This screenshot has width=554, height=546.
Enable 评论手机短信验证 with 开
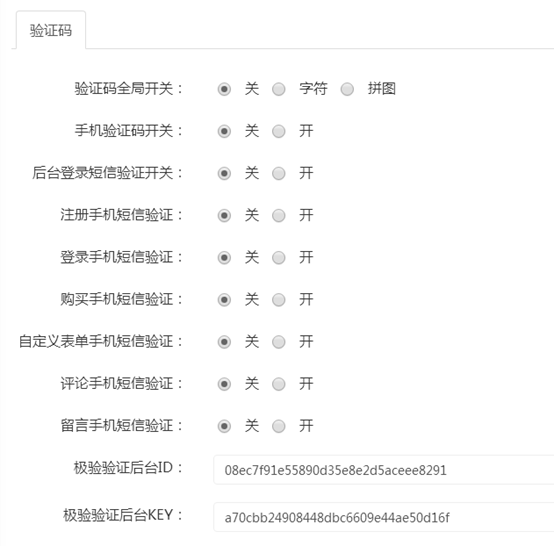(x=278, y=384)
